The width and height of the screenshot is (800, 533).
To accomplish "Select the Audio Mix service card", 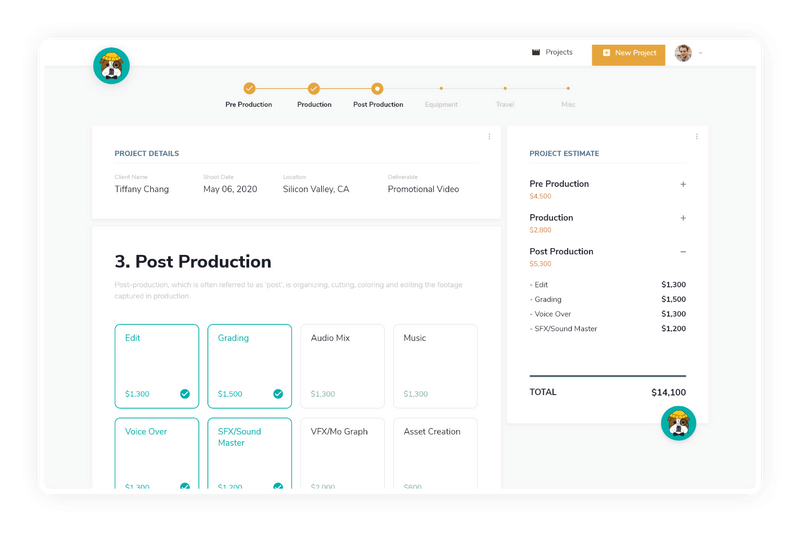I will coord(342,366).
